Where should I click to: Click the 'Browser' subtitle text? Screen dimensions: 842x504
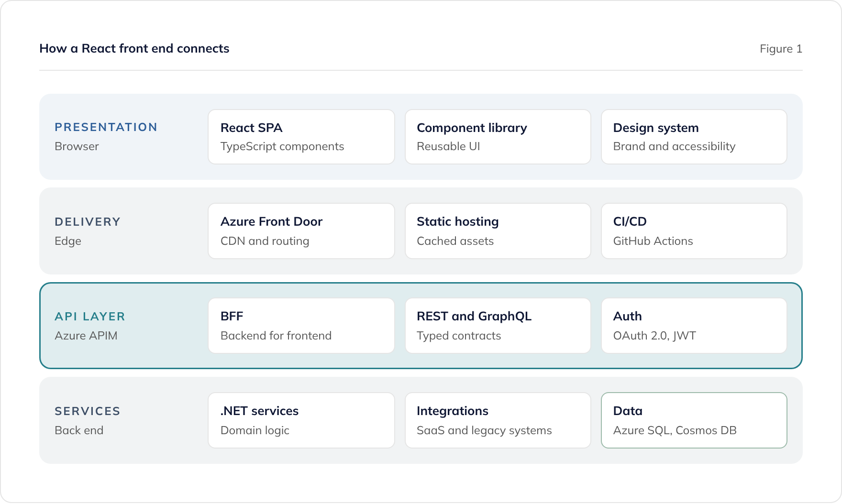pyautogui.click(x=77, y=146)
